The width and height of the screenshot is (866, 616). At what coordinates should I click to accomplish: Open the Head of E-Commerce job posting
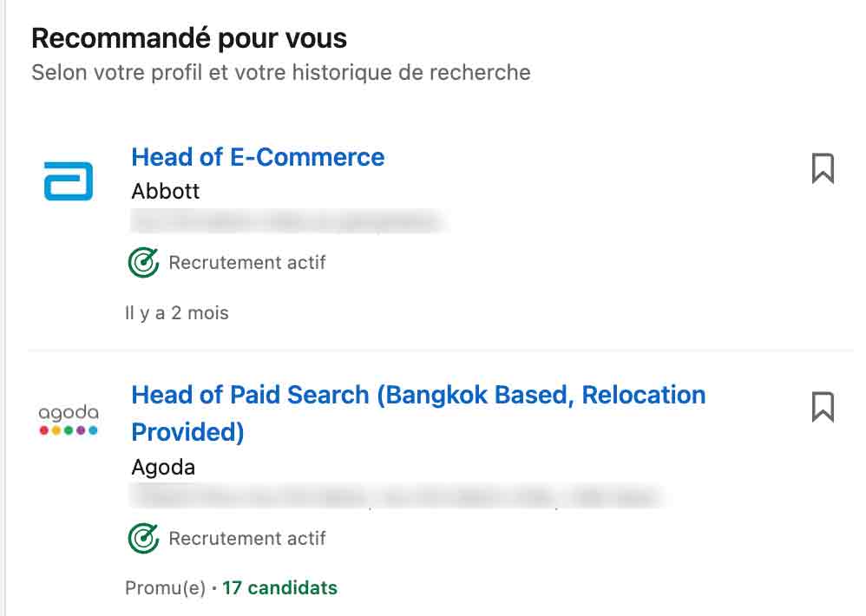coord(258,157)
